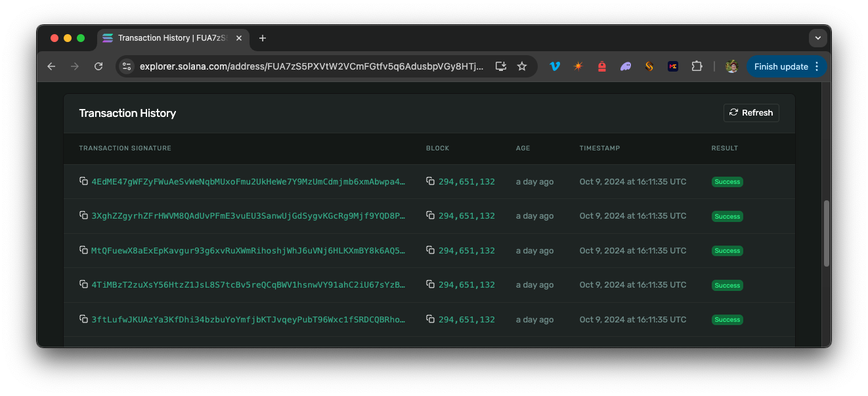Open the Chrome profile avatar
This screenshot has height=396, width=868.
coord(731,66)
